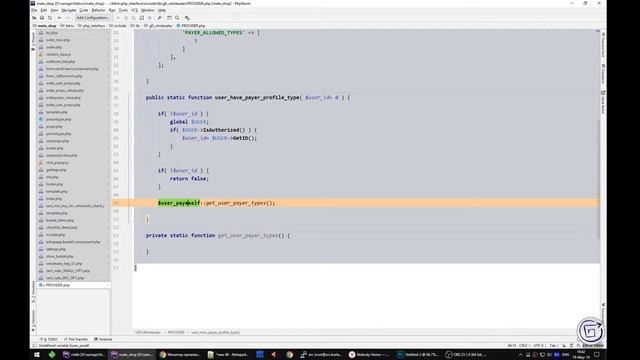Click the 'global $USER;' line

click(x=189, y=122)
